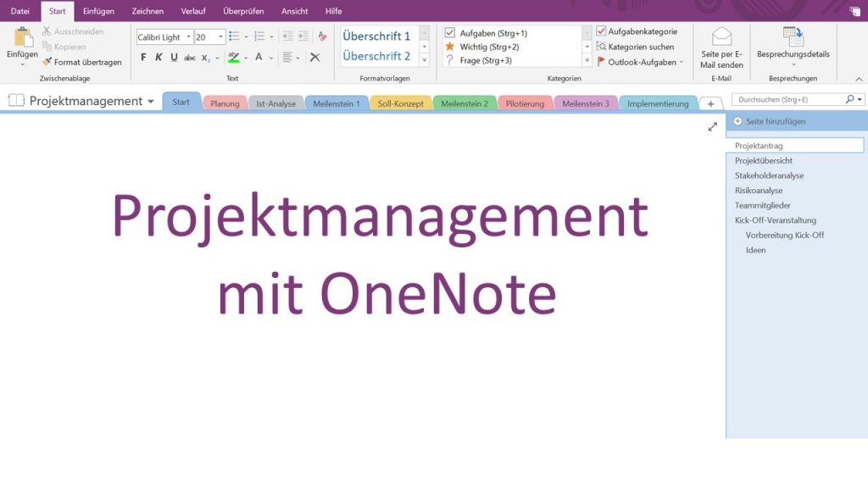Apply subscript formatting

coord(205,58)
